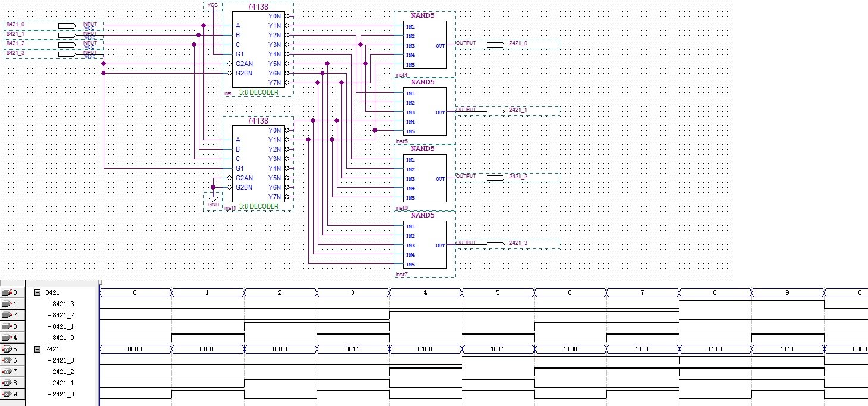Click the 1011 value segment in 2421 waveform
The image size is (868, 406).
[x=497, y=349]
